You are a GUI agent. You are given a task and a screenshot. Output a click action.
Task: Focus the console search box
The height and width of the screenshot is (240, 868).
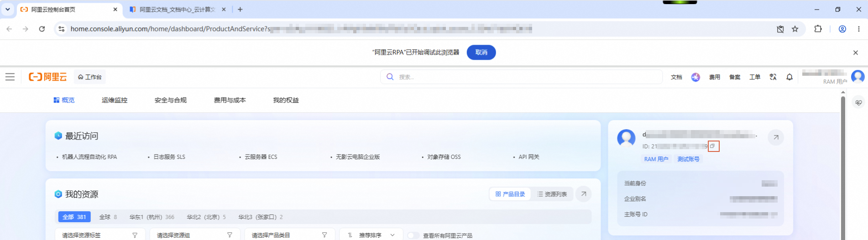pos(521,77)
